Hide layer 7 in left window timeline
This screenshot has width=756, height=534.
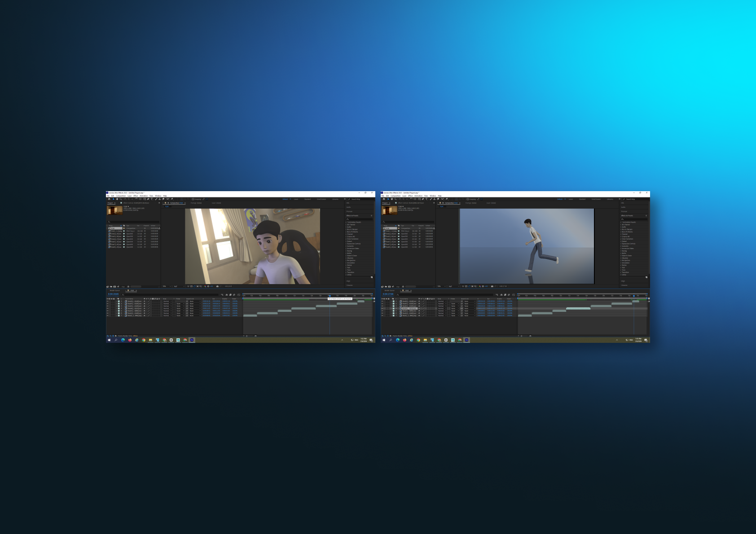coord(107,315)
